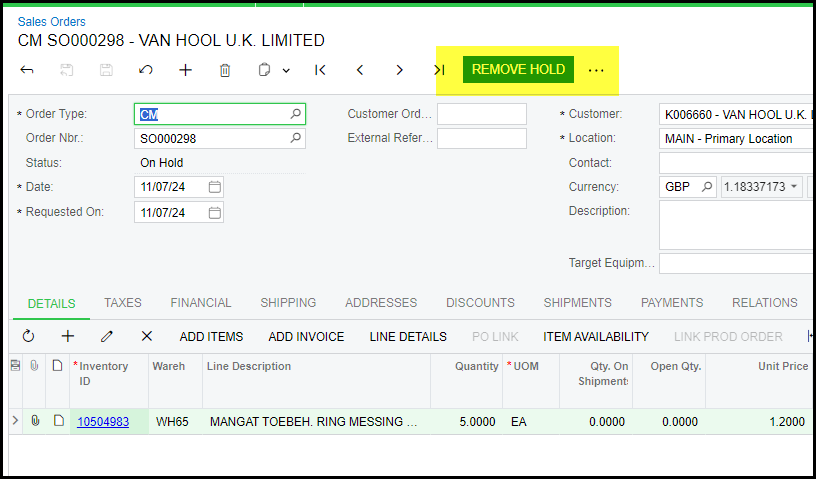816x479 pixels.
Task: Click the Customer Order number field
Action: [481, 114]
